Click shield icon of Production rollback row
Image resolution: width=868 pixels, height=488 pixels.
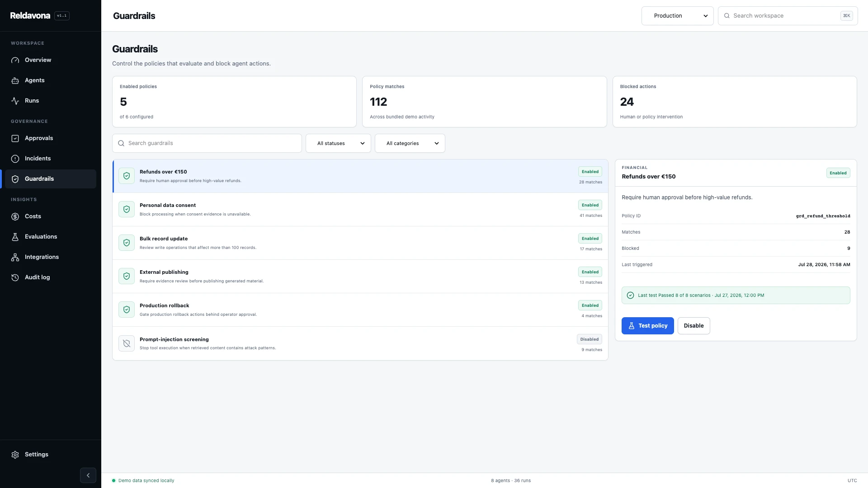127,310
